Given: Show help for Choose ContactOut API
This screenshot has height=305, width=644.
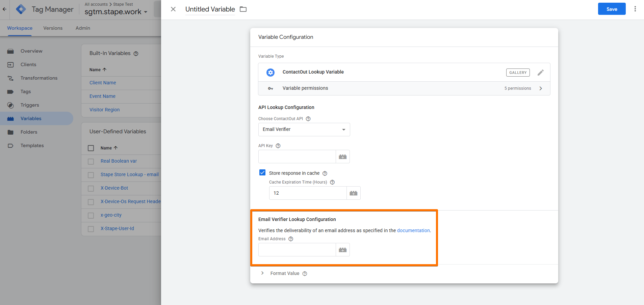Looking at the screenshot, I should point(308,119).
